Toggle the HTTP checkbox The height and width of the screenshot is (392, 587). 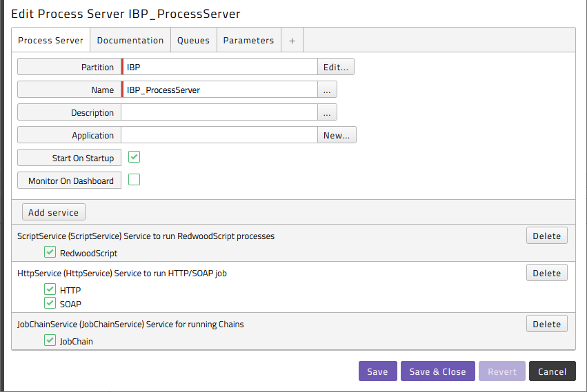pyautogui.click(x=50, y=289)
